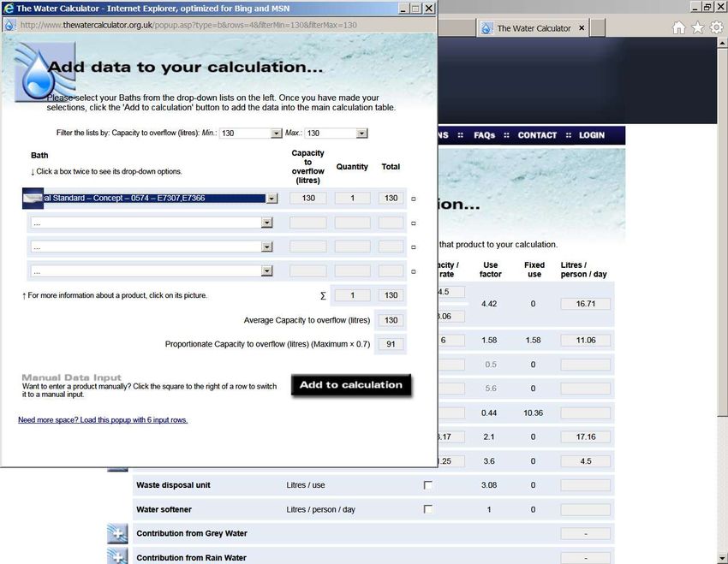
Task: Click Grey Water contribution value field
Action: [x=586, y=534]
